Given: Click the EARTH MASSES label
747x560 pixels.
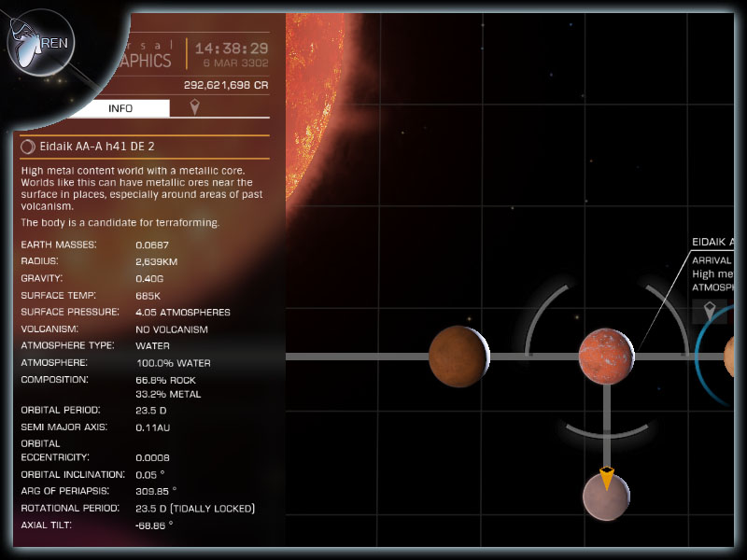Looking at the screenshot, I should coord(59,245).
